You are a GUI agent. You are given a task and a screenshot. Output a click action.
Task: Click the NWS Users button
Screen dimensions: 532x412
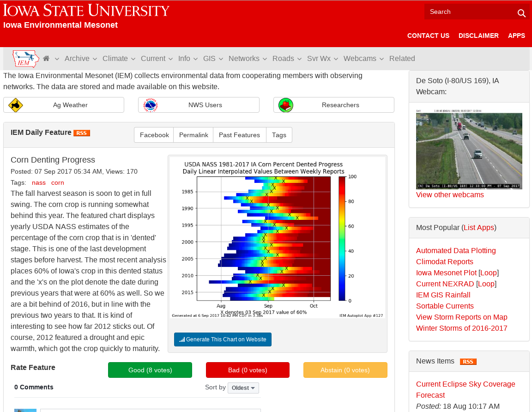199,105
